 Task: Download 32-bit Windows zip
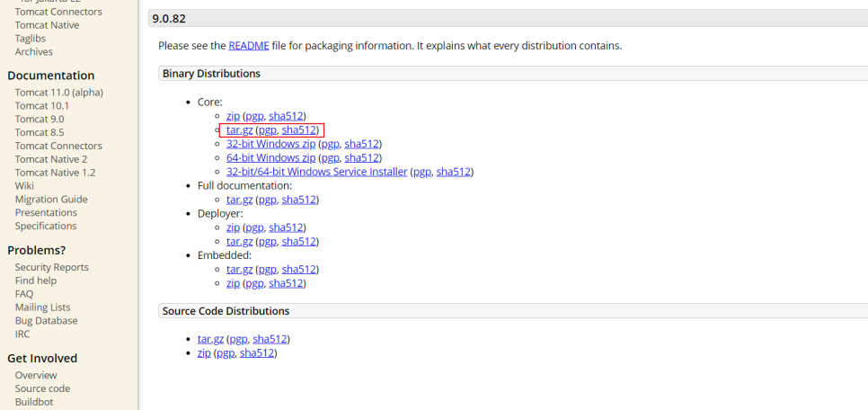pos(270,144)
